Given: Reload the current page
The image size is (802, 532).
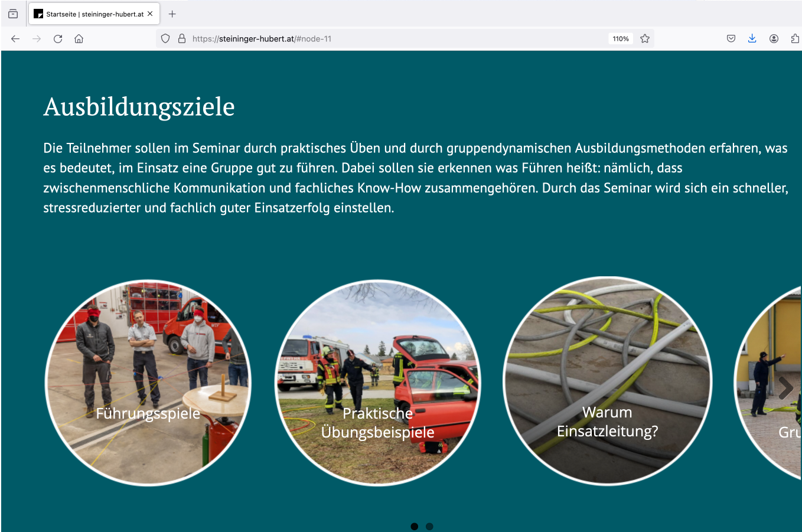Looking at the screenshot, I should 58,39.
